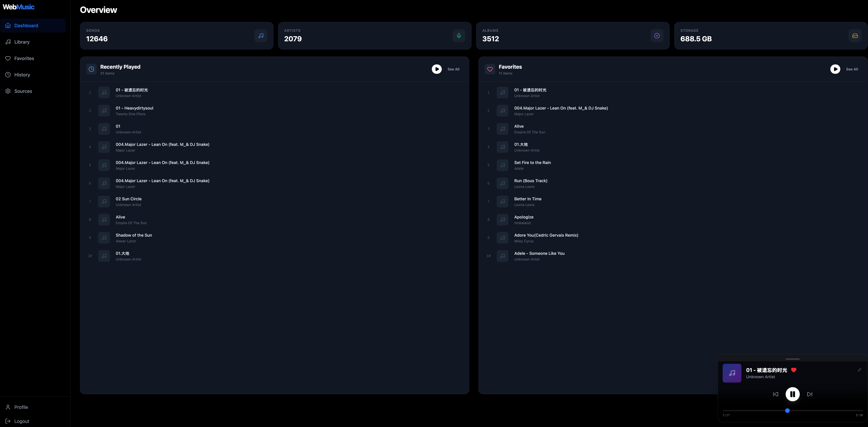Skip to the next track
This screenshot has height=427, width=868.
(x=809, y=394)
